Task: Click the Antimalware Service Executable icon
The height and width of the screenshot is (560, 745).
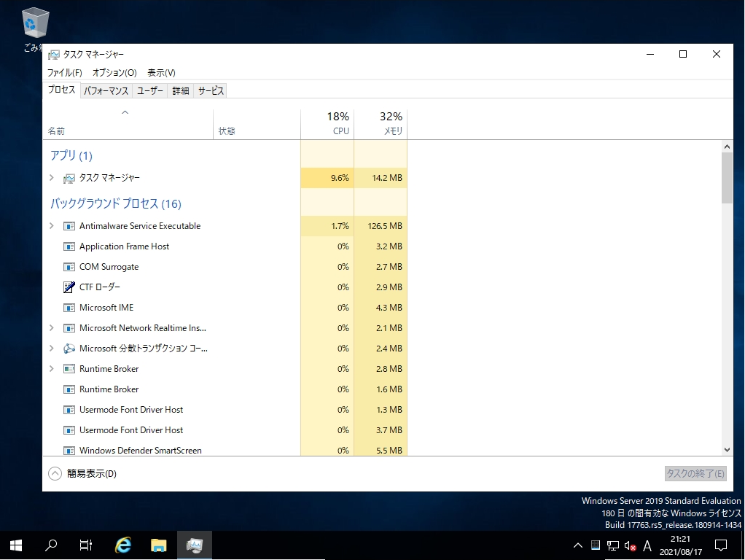Action: click(69, 226)
